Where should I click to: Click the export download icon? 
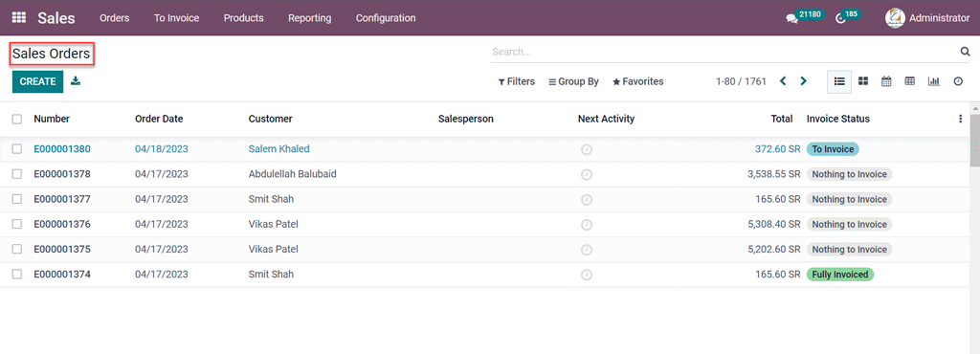(x=76, y=80)
